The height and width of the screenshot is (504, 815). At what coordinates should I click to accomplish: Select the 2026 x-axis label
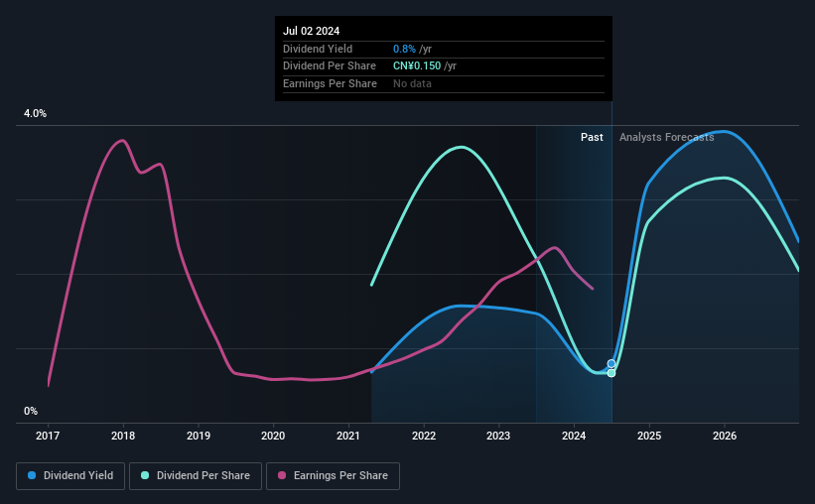tap(725, 436)
